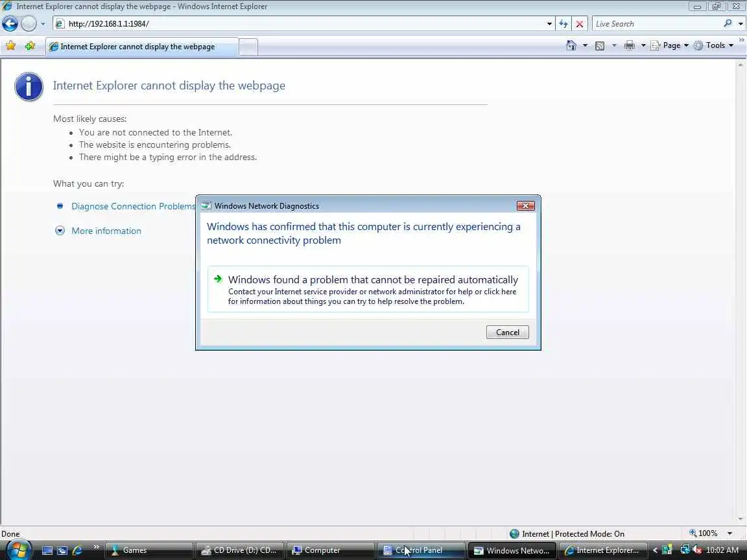Image resolution: width=747 pixels, height=560 pixels.
Task: Open the zoom level dropdown arrow
Action: click(x=729, y=534)
